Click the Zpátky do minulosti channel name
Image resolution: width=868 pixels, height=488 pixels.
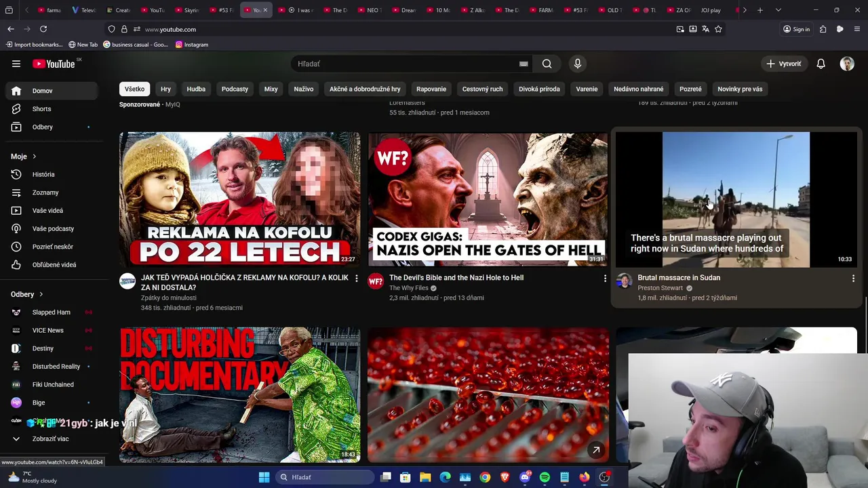[x=169, y=298]
